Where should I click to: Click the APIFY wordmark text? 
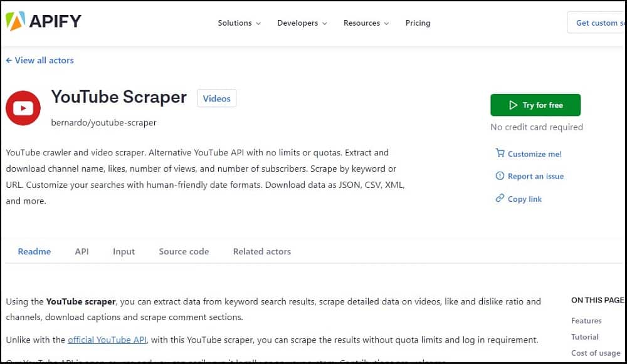coord(55,21)
